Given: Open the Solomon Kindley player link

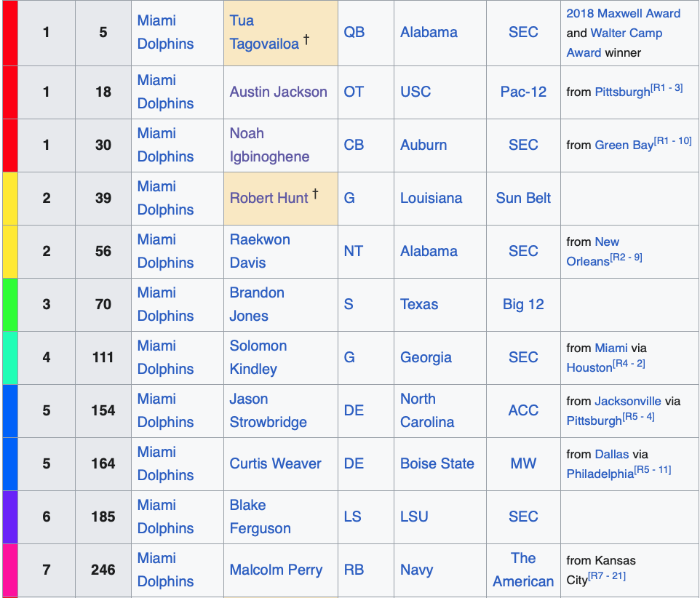Looking at the screenshot, I should pyautogui.click(x=258, y=357).
